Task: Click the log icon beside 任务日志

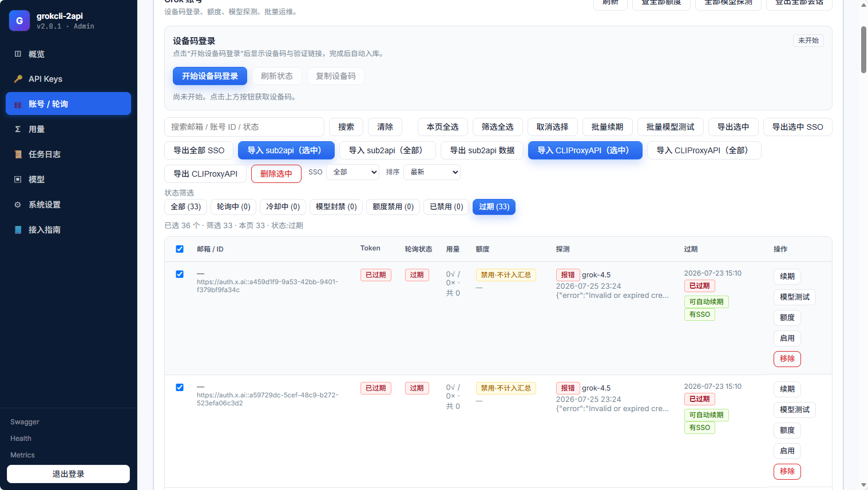Action: coord(18,154)
